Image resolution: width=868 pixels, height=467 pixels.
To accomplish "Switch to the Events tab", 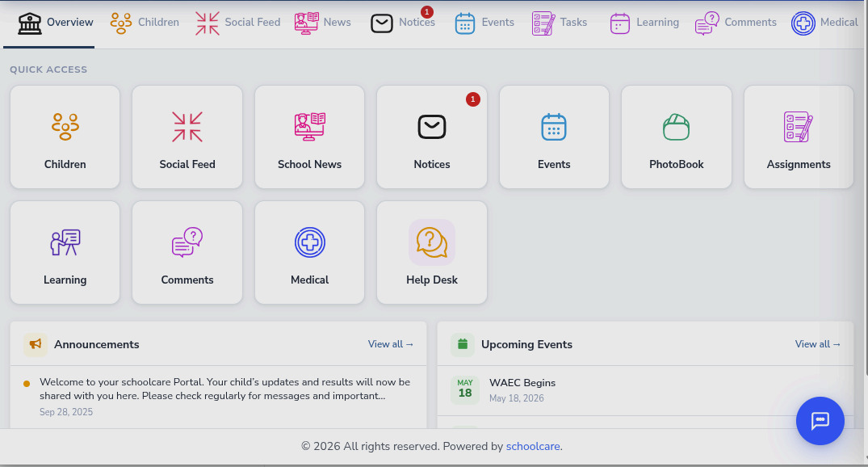I will [x=484, y=23].
